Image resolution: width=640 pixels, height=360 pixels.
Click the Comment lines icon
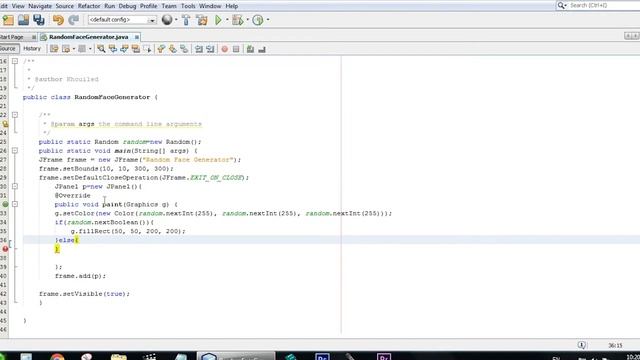coord(250,49)
